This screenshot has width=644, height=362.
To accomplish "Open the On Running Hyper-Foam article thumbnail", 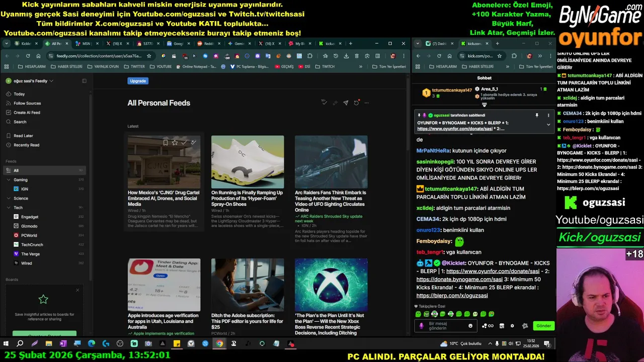I will click(248, 162).
